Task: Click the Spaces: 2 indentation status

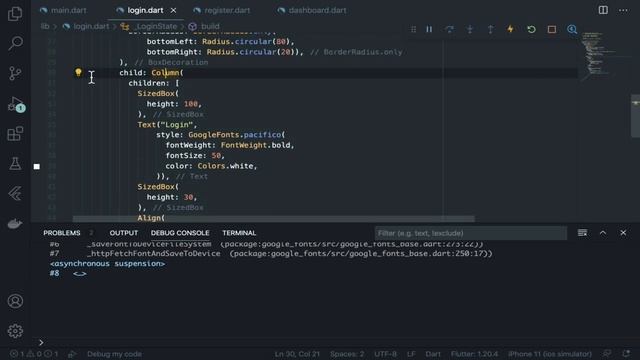Action: click(347, 354)
